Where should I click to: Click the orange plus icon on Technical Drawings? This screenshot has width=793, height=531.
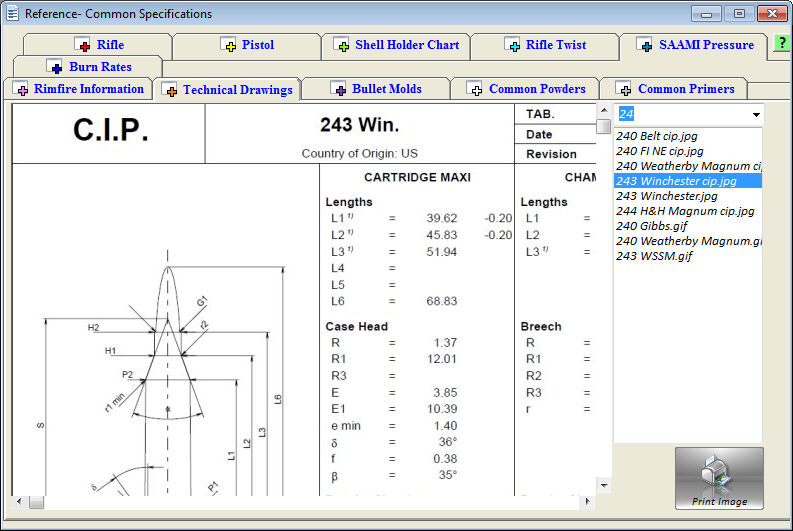169,90
